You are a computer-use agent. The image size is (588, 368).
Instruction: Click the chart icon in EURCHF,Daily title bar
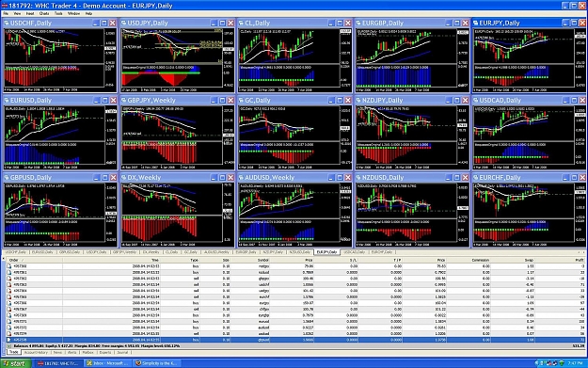[x=476, y=178]
